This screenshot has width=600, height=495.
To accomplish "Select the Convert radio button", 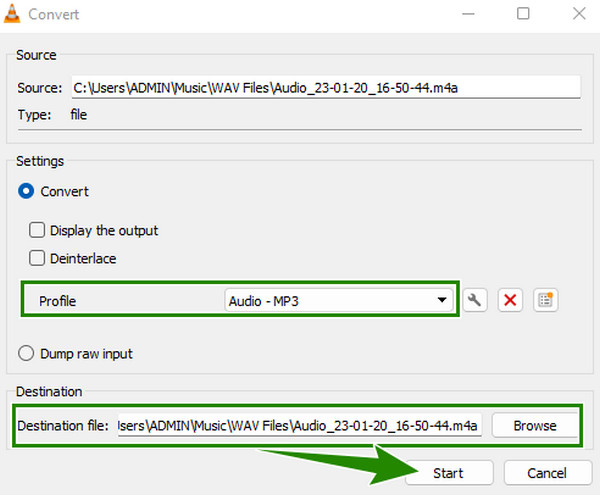I will click(26, 191).
